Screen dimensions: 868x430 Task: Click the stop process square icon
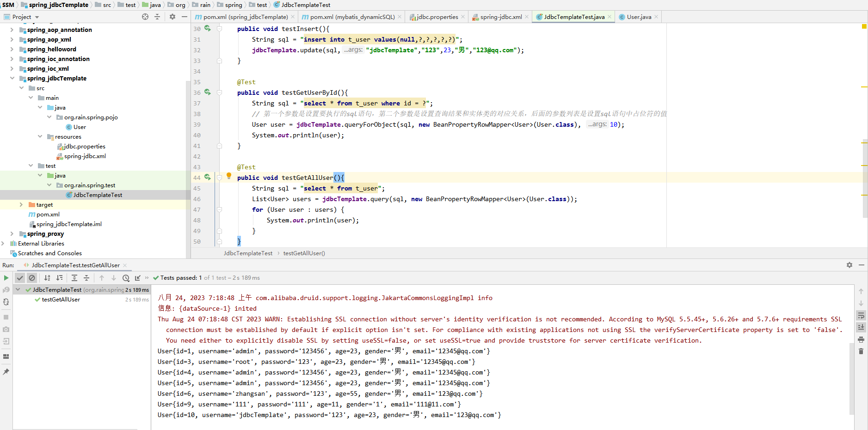(x=6, y=317)
